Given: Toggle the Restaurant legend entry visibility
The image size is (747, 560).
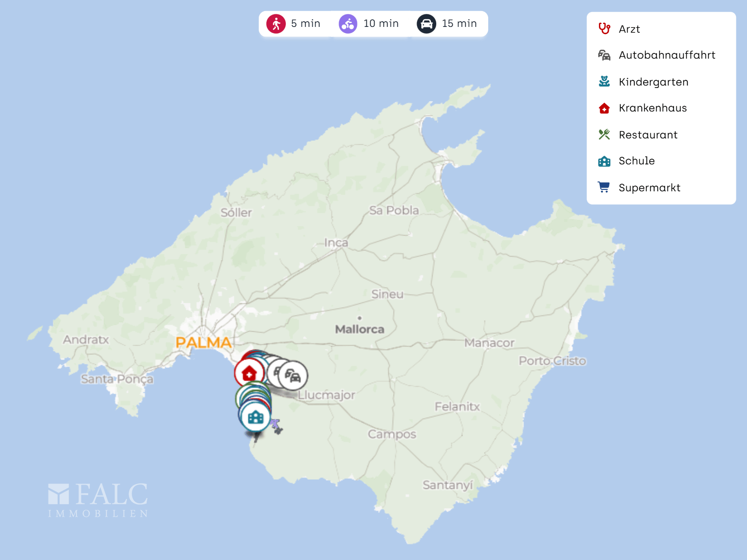Looking at the screenshot, I should coord(648,135).
